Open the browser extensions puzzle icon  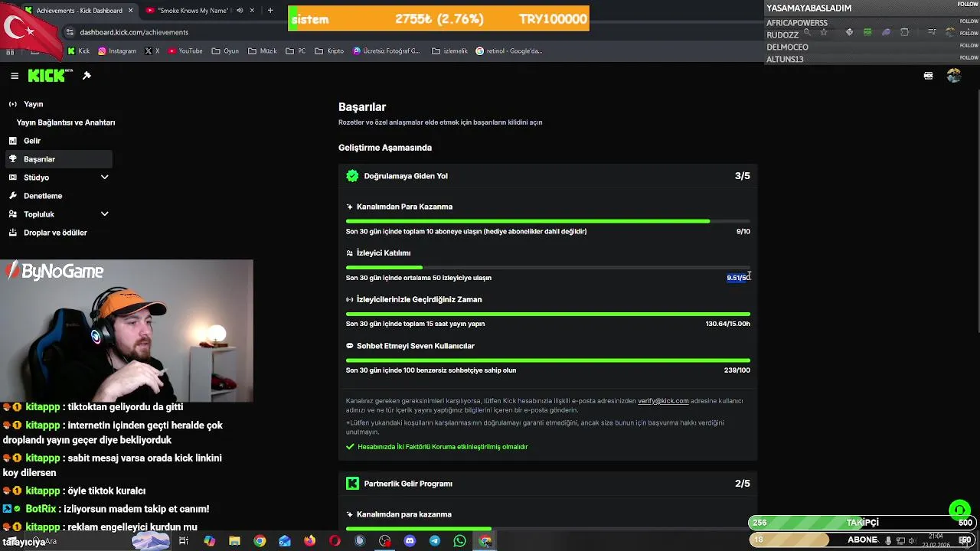pyautogui.click(x=904, y=32)
